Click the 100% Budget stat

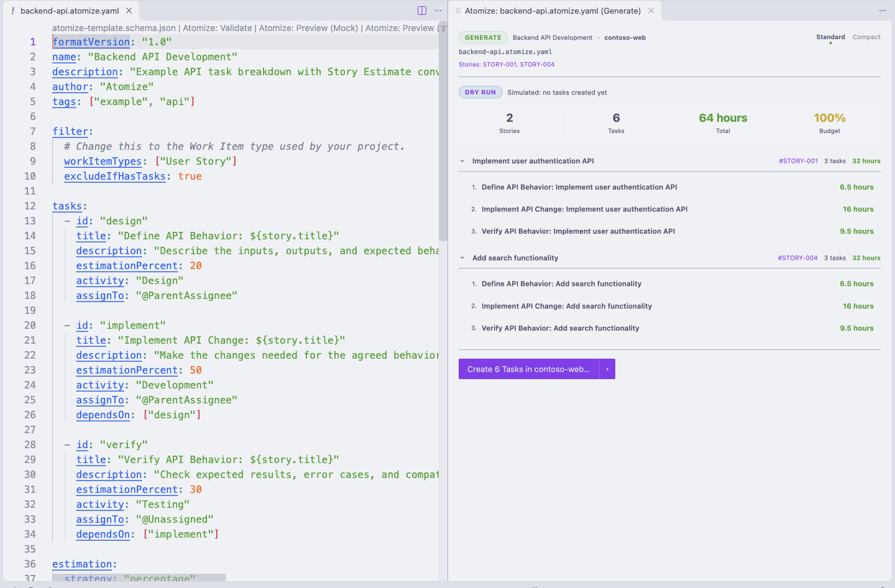pyautogui.click(x=829, y=123)
